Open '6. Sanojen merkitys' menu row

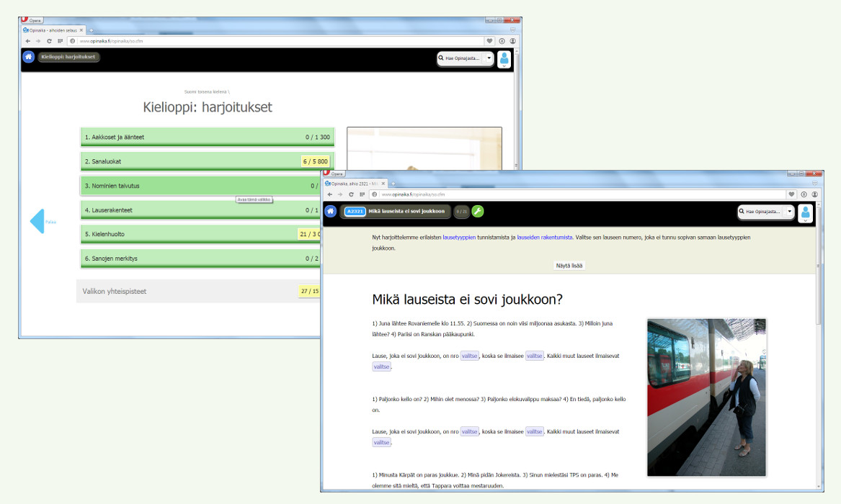[x=200, y=258]
